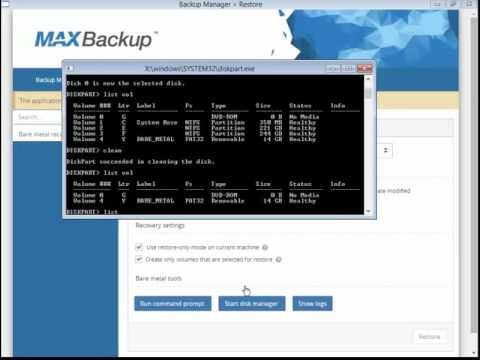Click the Start disk manager button
The width and height of the screenshot is (480, 360).
pyautogui.click(x=252, y=303)
